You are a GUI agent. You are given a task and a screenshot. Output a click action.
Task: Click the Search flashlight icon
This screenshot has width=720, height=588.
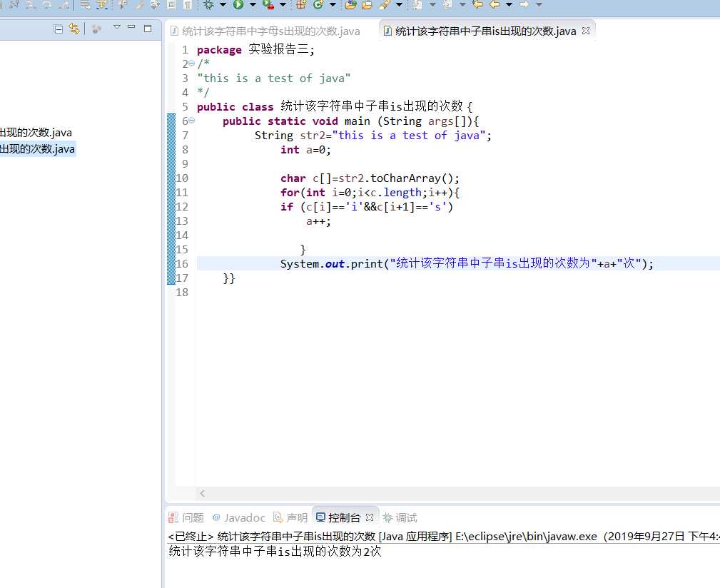(385, 4)
